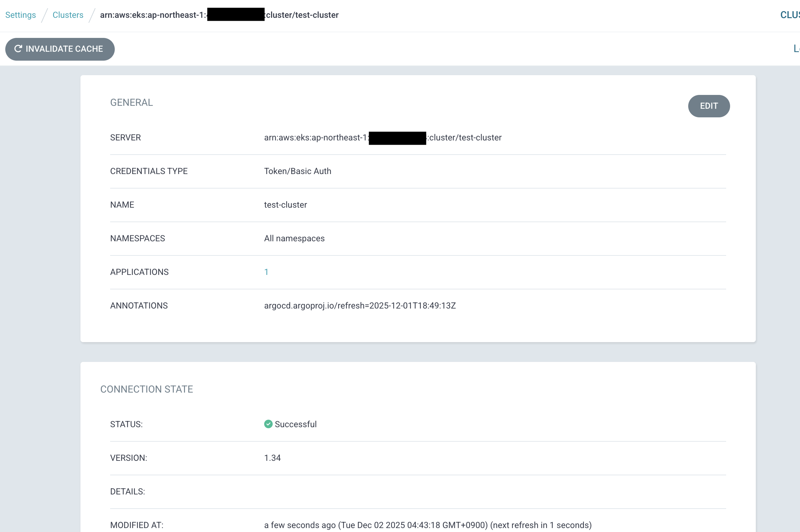This screenshot has width=800, height=532.
Task: Click the version 1.34 value
Action: 272,458
